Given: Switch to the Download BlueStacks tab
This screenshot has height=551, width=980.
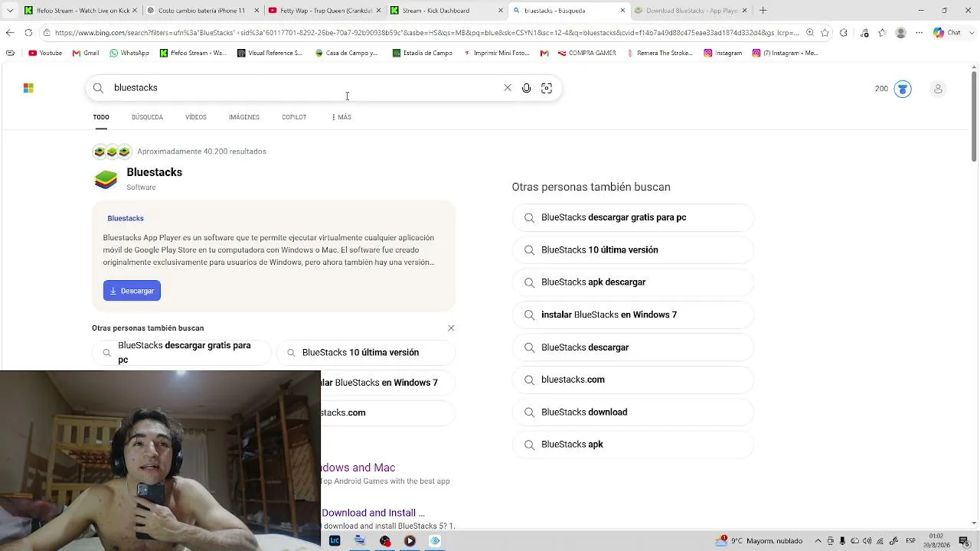Looking at the screenshot, I should tap(691, 11).
